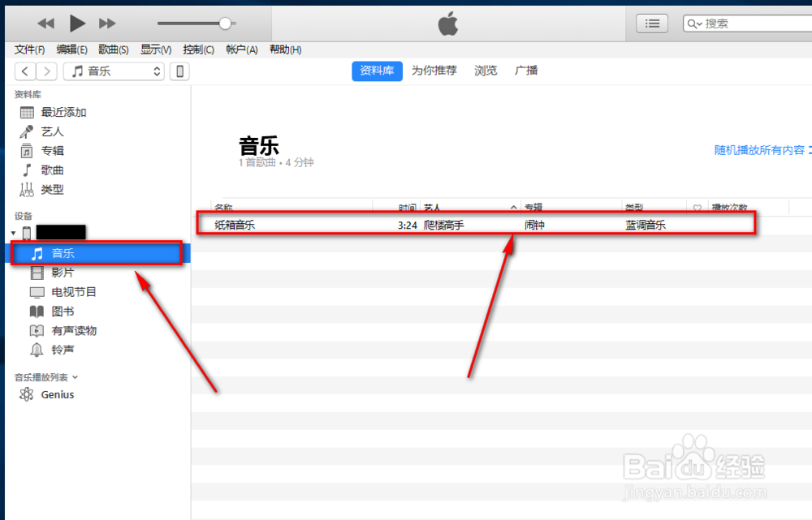Screen dimensions: 812x520
Task: Open the 编辑(E) menu
Action: (x=71, y=49)
